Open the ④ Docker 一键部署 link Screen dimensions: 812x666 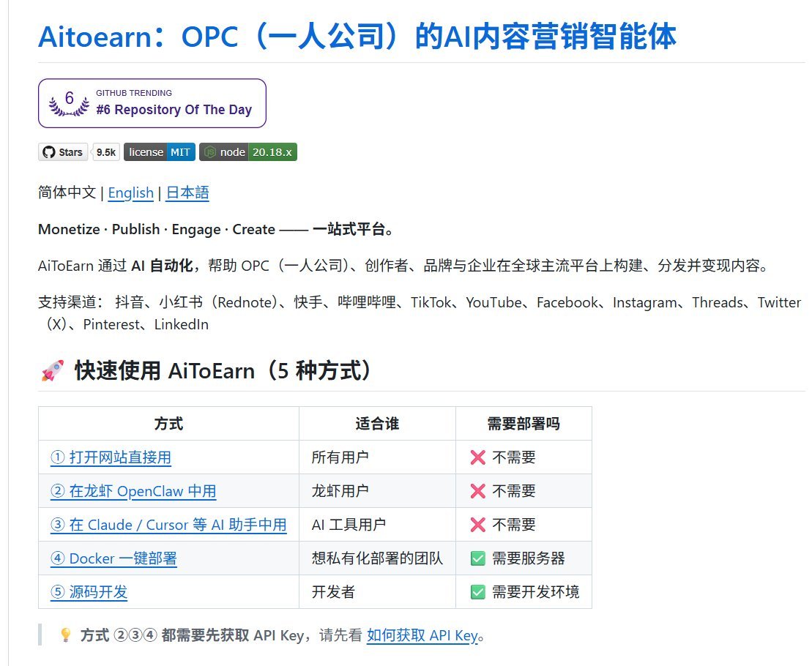click(113, 558)
